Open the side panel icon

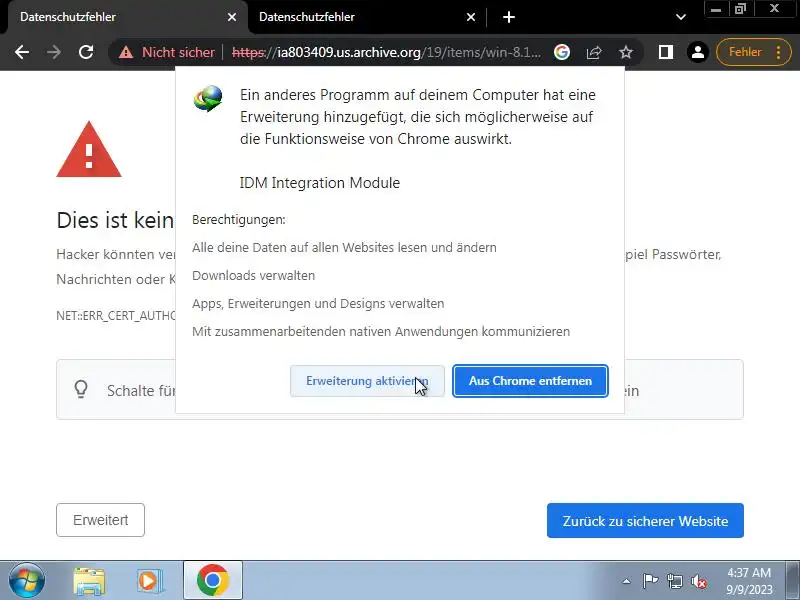[666, 52]
